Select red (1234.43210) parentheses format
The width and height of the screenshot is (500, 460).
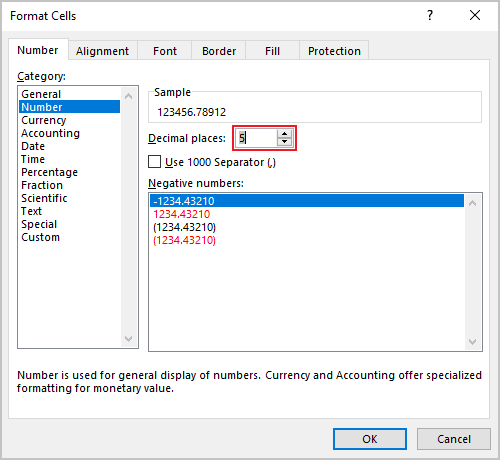(307, 240)
